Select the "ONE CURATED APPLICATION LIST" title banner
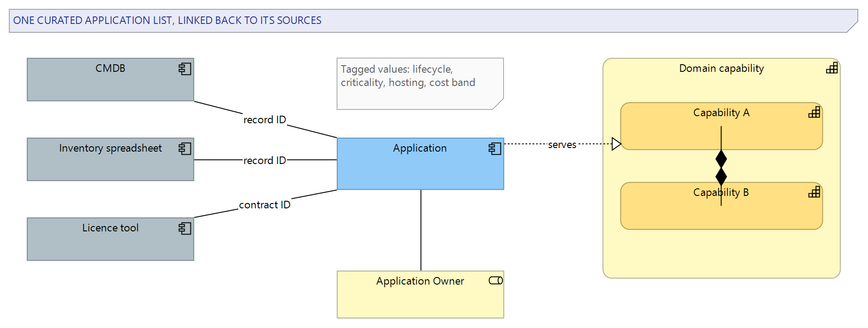The height and width of the screenshot is (328, 868). coord(433,21)
